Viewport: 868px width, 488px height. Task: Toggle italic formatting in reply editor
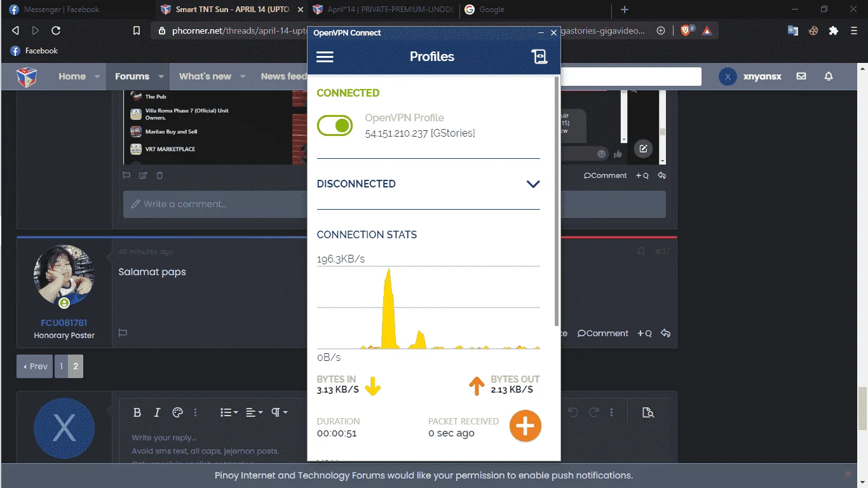coord(158,412)
